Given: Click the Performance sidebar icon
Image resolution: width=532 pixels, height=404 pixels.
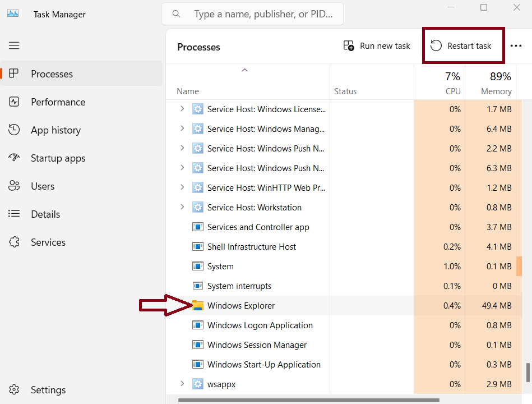Looking at the screenshot, I should (x=14, y=102).
